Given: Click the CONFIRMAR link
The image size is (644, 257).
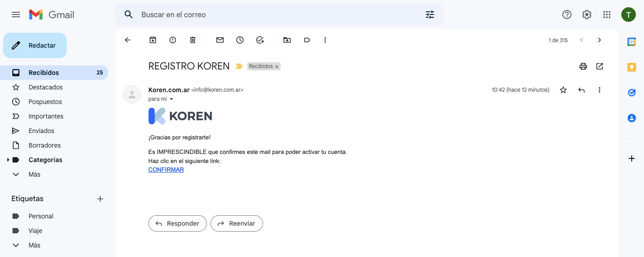Looking at the screenshot, I should point(166,170).
